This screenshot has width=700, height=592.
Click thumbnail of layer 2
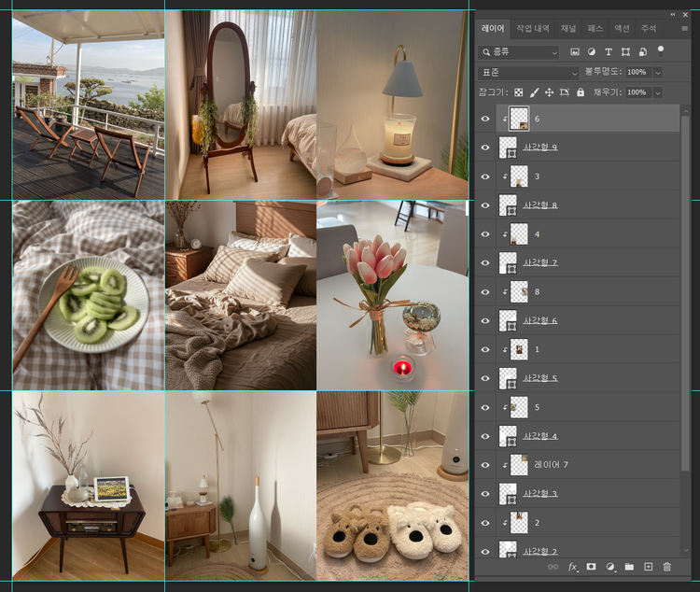(x=519, y=522)
